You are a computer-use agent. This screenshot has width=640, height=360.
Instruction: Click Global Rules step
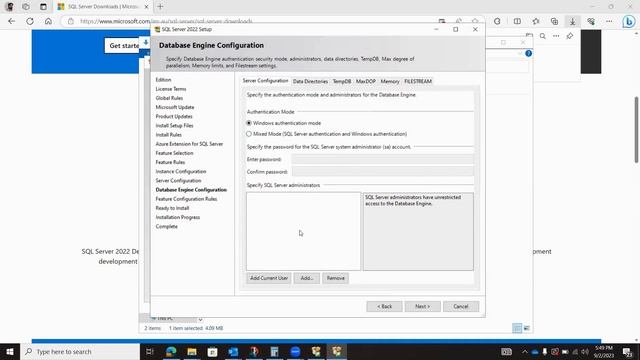pyautogui.click(x=169, y=98)
